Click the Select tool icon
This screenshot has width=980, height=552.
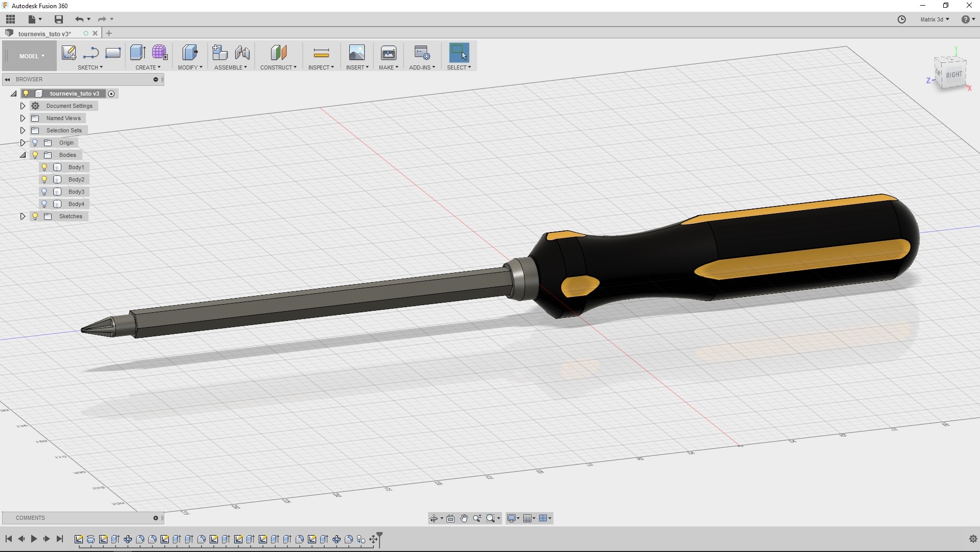459,53
